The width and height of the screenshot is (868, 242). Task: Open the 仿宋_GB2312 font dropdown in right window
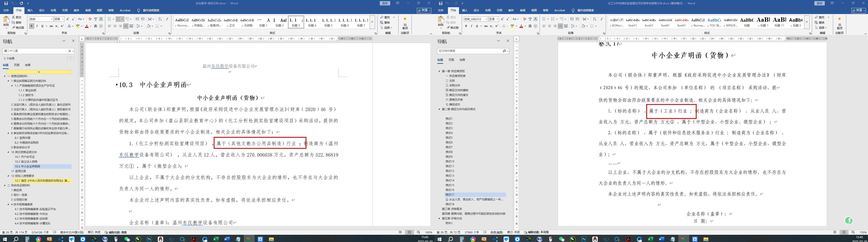pos(486,19)
